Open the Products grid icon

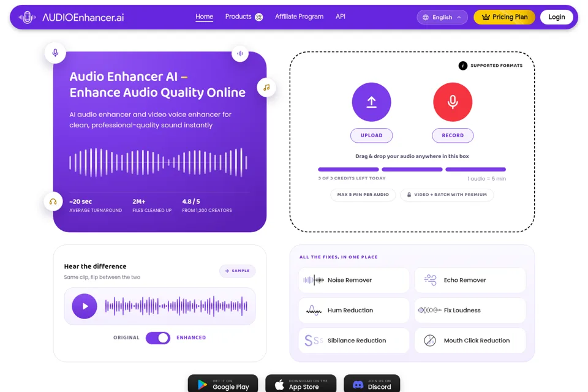coord(258,17)
